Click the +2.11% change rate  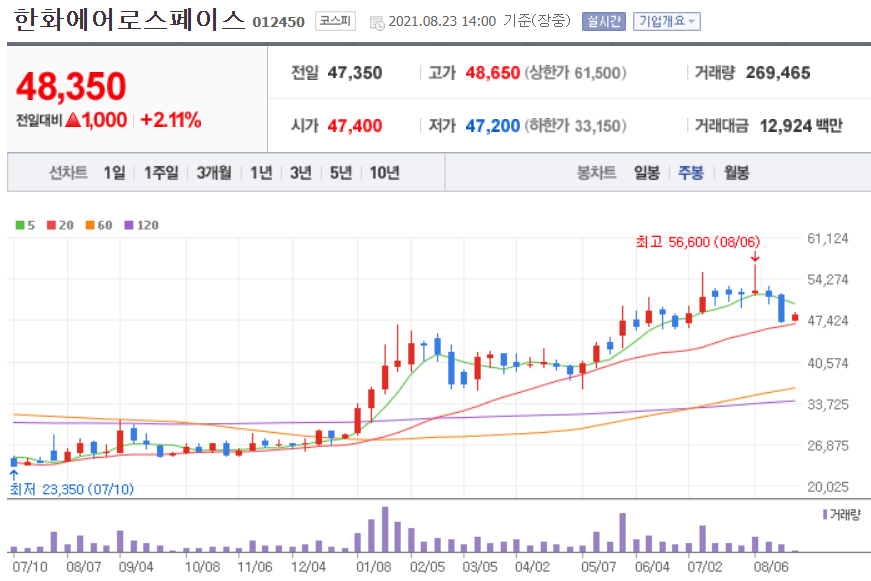(x=171, y=120)
